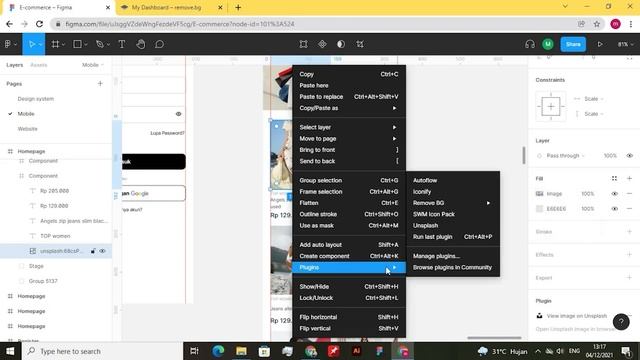Add a new page with plus icon

coord(100,84)
